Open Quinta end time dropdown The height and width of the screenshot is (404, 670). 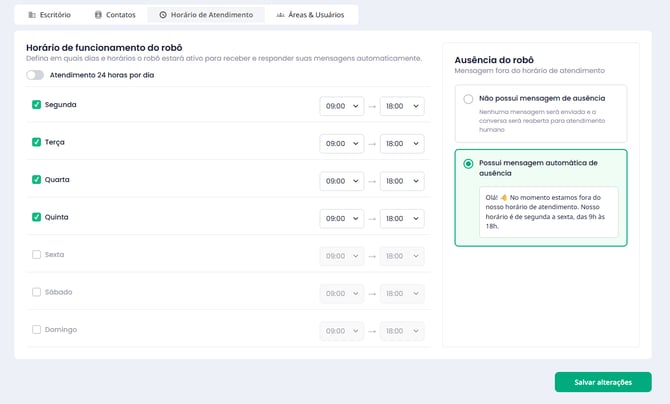click(402, 219)
